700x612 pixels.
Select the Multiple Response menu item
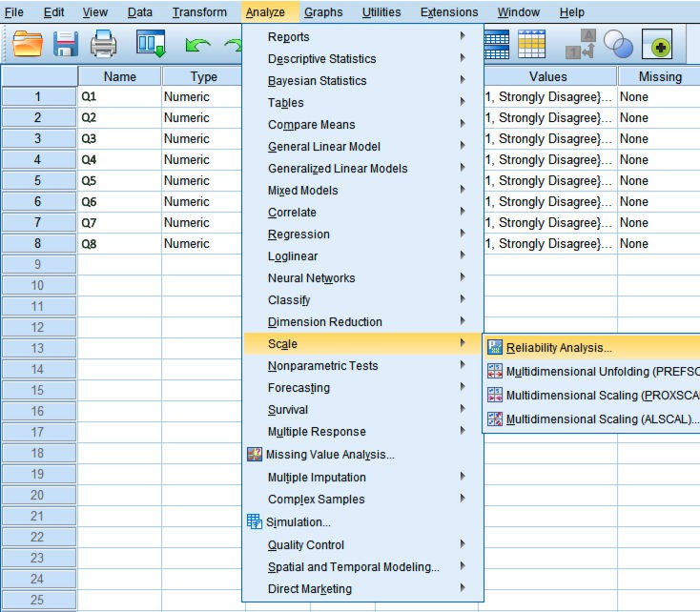[363, 431]
